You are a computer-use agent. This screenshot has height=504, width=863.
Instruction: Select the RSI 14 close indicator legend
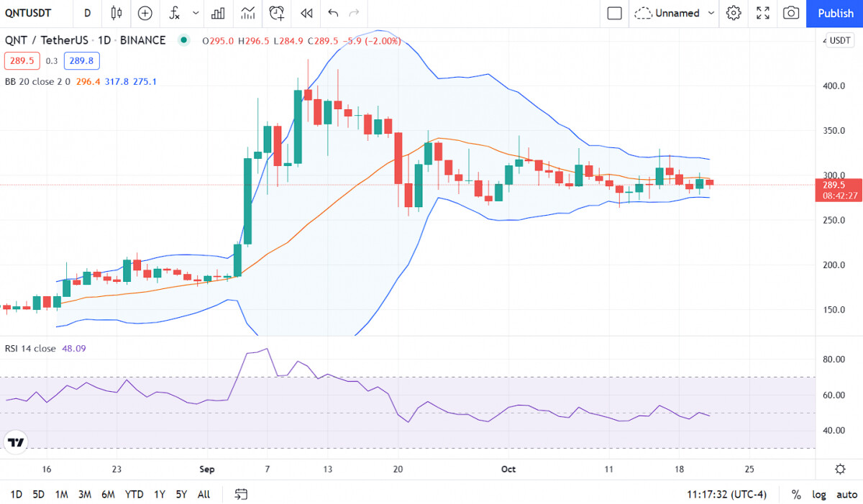(29, 349)
